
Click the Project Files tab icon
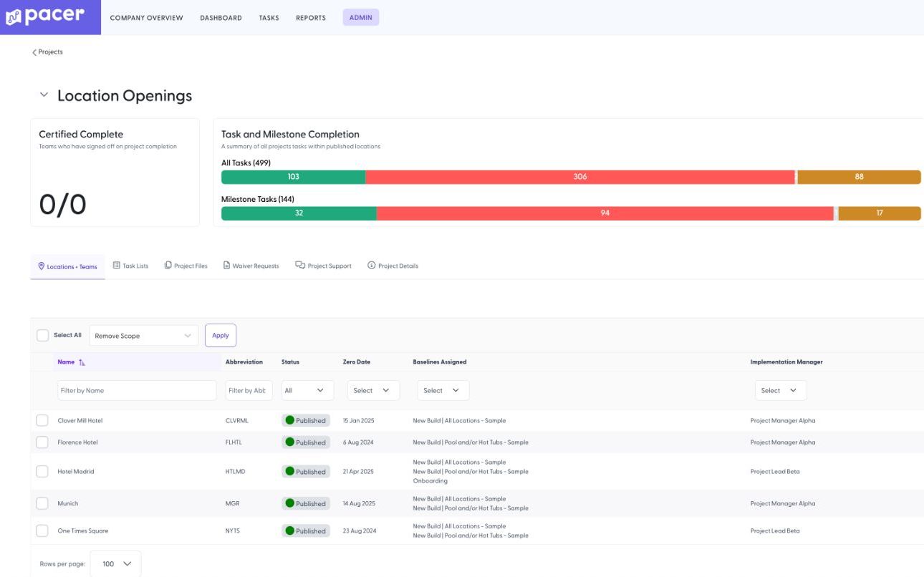[168, 266]
